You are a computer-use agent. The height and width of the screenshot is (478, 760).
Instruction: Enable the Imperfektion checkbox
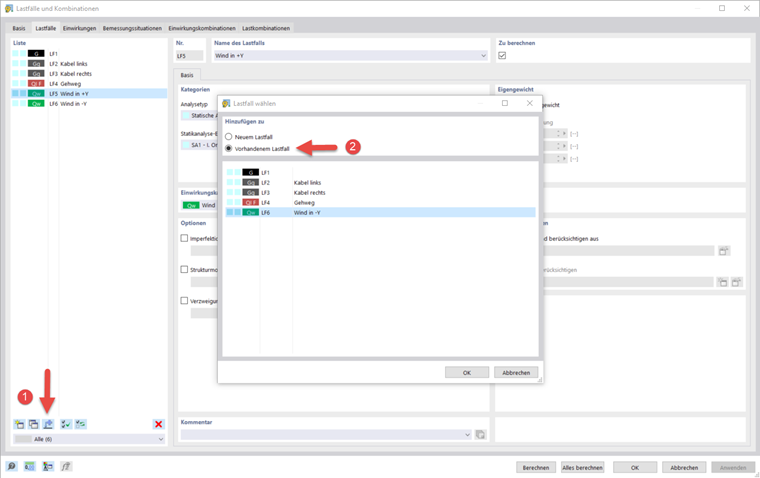(x=184, y=238)
